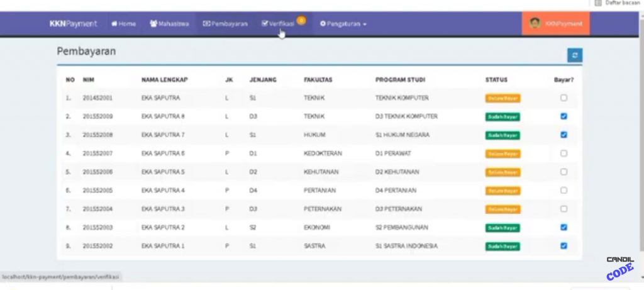Screen dimensions: 644x290
Task: Click the Home icon in navbar
Action: pyautogui.click(x=114, y=24)
